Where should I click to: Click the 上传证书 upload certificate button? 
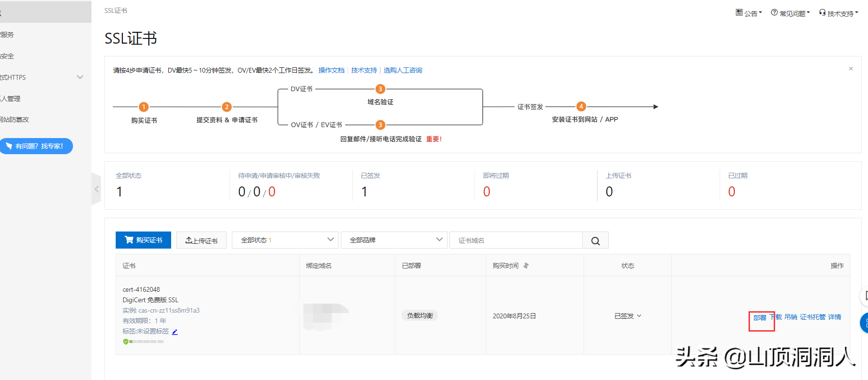pos(201,240)
